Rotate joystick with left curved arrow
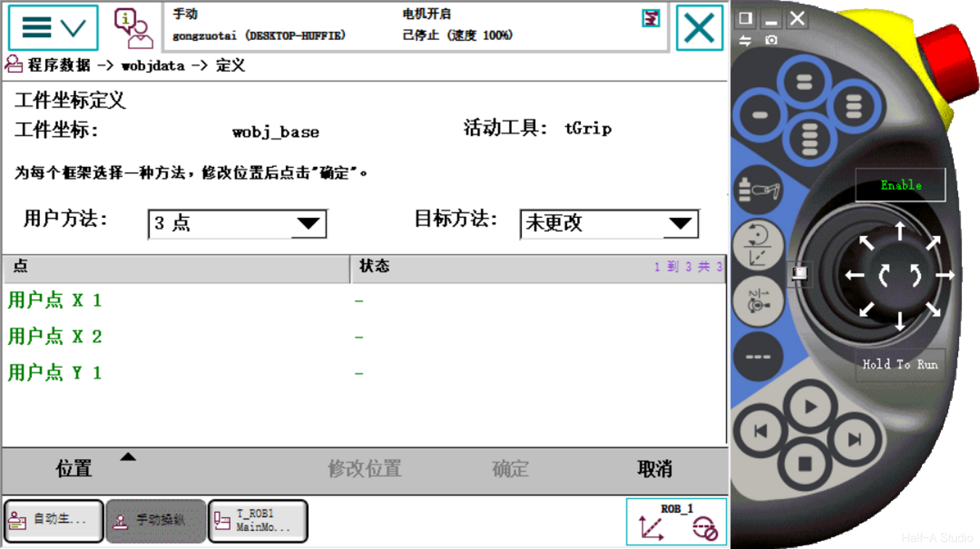980x549 pixels. pos(884,275)
